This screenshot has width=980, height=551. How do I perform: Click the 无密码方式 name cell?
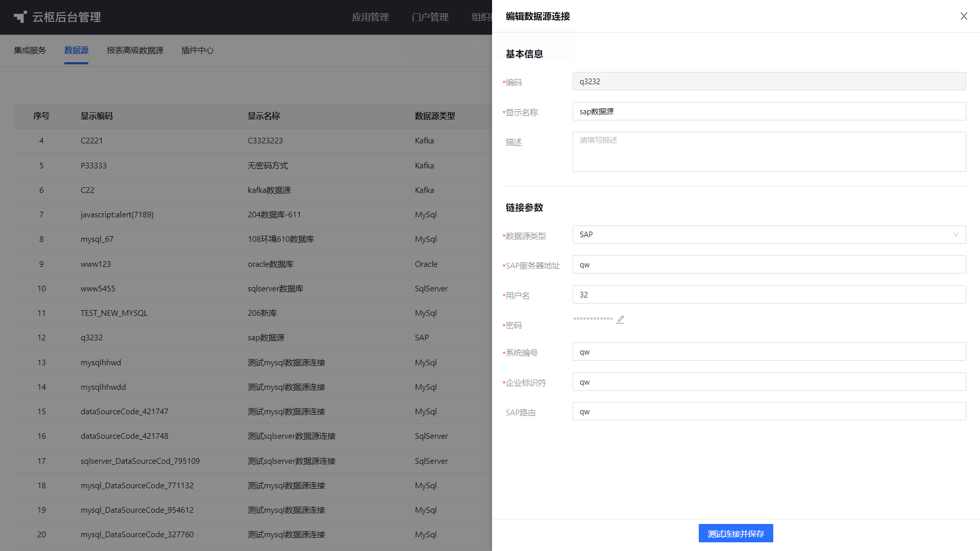pyautogui.click(x=267, y=165)
